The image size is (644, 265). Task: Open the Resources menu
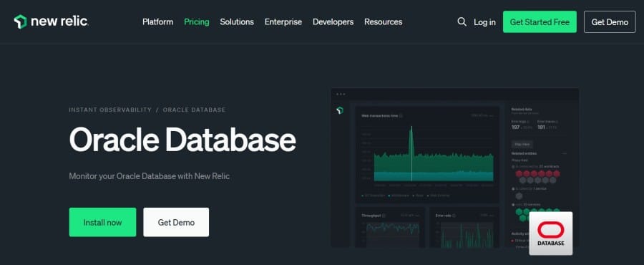(384, 21)
